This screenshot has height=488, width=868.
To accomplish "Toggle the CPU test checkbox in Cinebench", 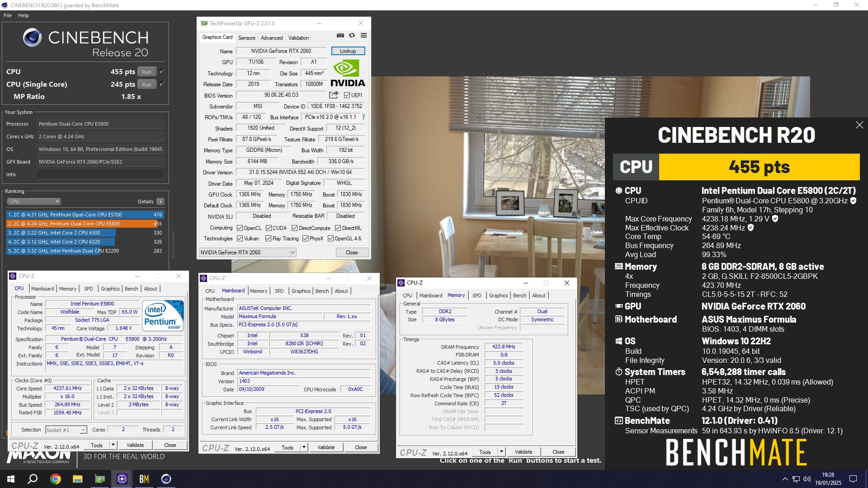I will point(162,71).
